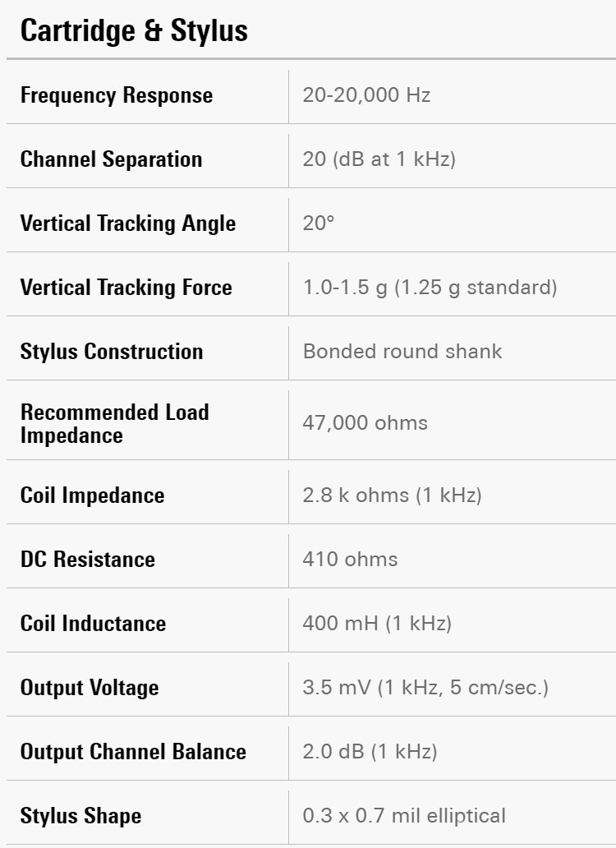
Task: Click the Output Channel Balance label
Action: 133,752
